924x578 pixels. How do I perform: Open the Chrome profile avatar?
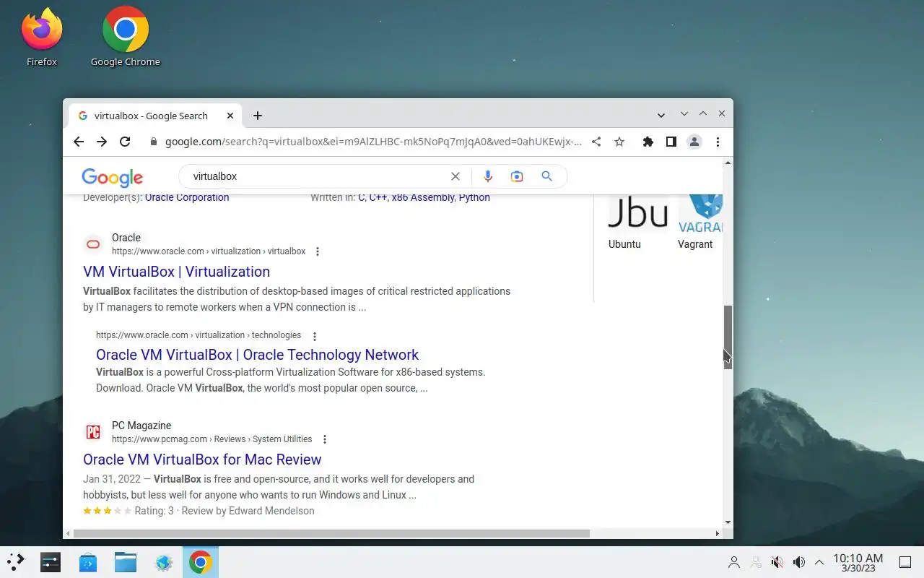(x=694, y=142)
